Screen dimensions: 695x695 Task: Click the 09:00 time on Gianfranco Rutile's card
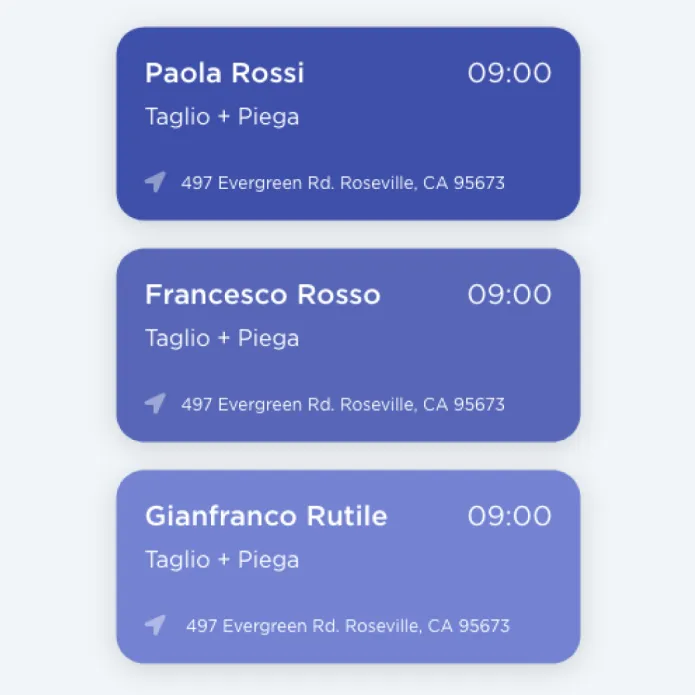pos(509,516)
